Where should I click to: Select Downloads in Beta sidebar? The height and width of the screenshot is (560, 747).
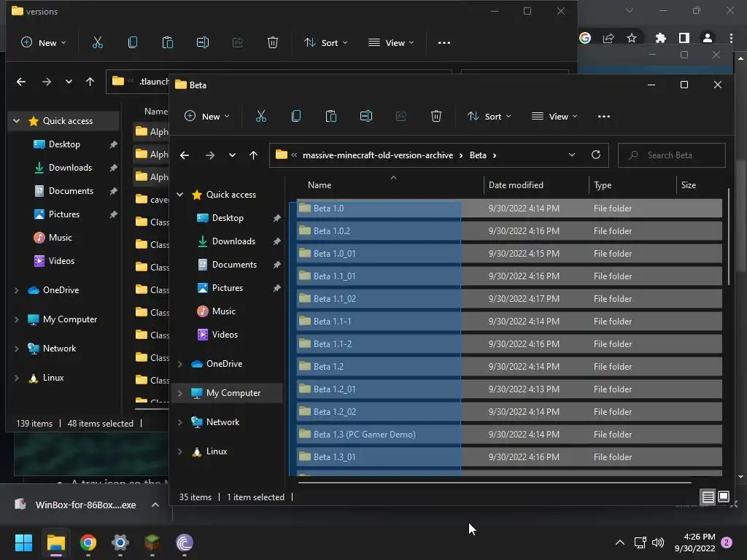[233, 241]
